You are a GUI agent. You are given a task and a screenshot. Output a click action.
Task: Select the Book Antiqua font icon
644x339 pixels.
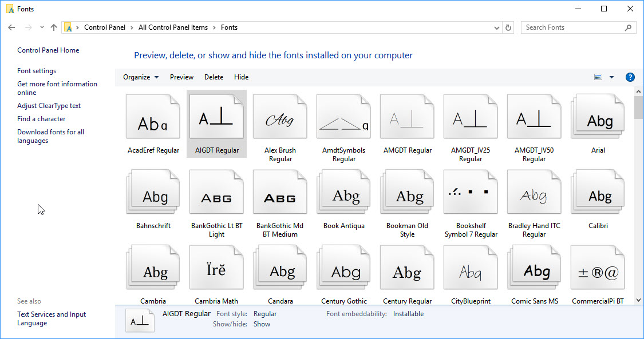[344, 192]
